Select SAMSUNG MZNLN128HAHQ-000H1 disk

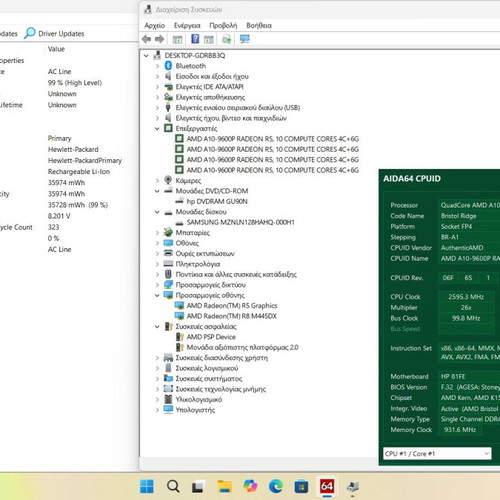pos(241,222)
